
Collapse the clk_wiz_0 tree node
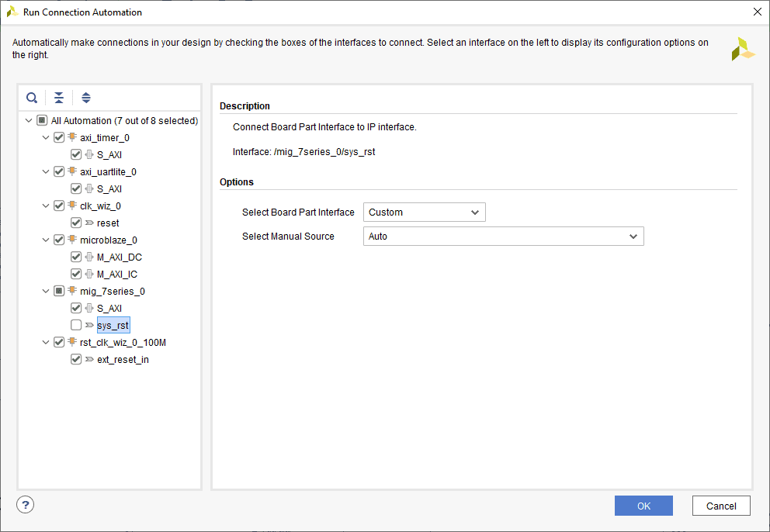[46, 206]
